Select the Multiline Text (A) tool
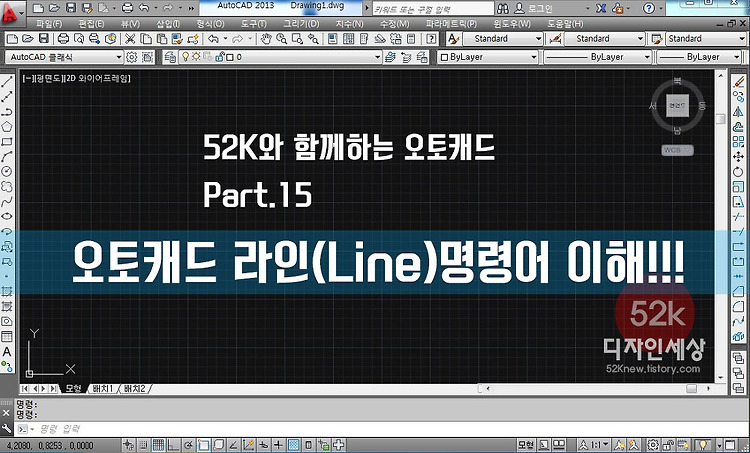The image size is (750, 453). tap(7, 352)
